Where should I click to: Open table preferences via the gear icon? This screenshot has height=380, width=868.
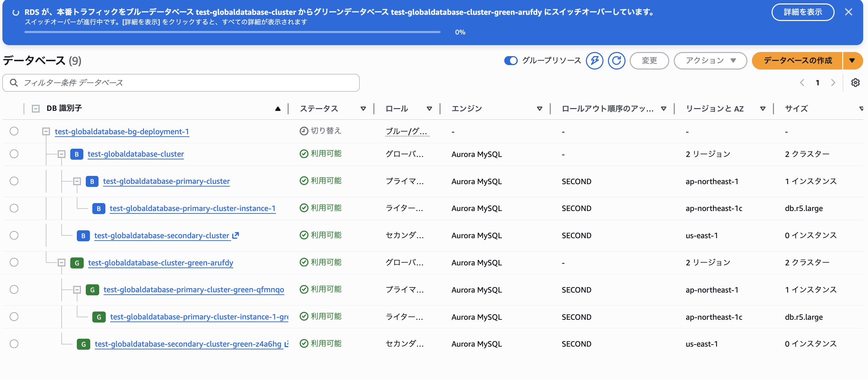click(856, 83)
